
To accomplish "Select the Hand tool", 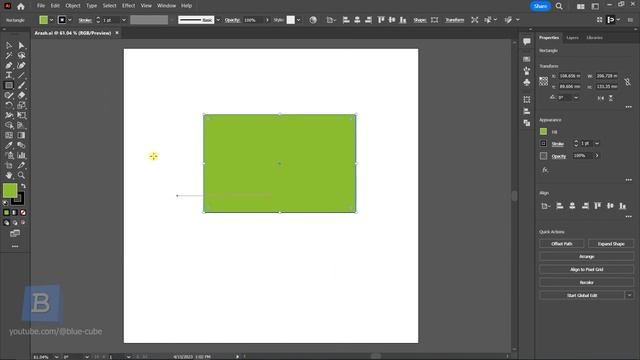I will pyautogui.click(x=9, y=175).
